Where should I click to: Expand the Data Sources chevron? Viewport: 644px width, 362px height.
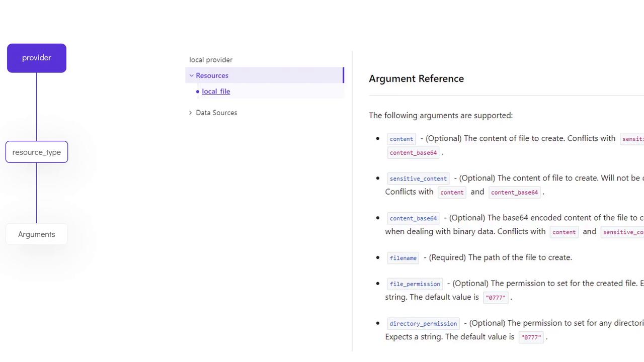coord(190,113)
